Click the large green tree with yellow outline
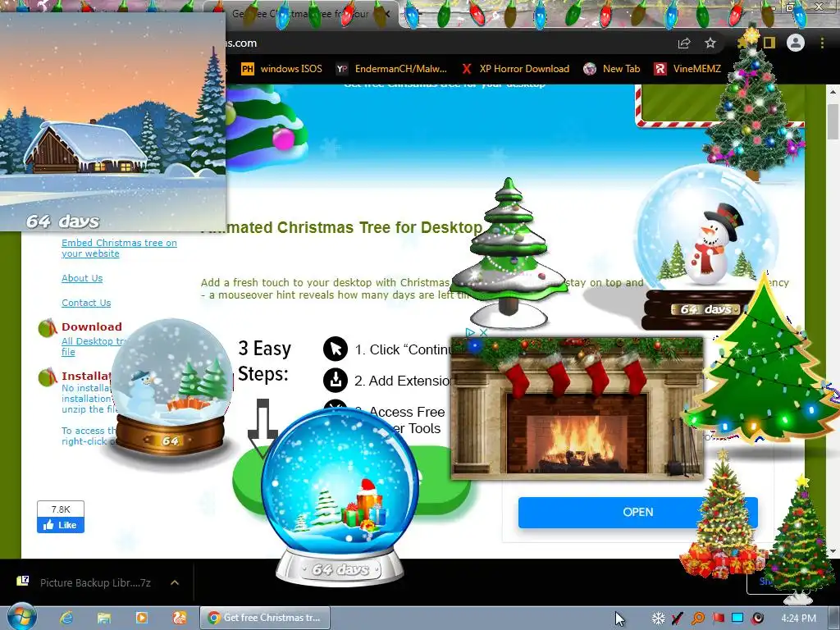This screenshot has width=840, height=630. 763,361
